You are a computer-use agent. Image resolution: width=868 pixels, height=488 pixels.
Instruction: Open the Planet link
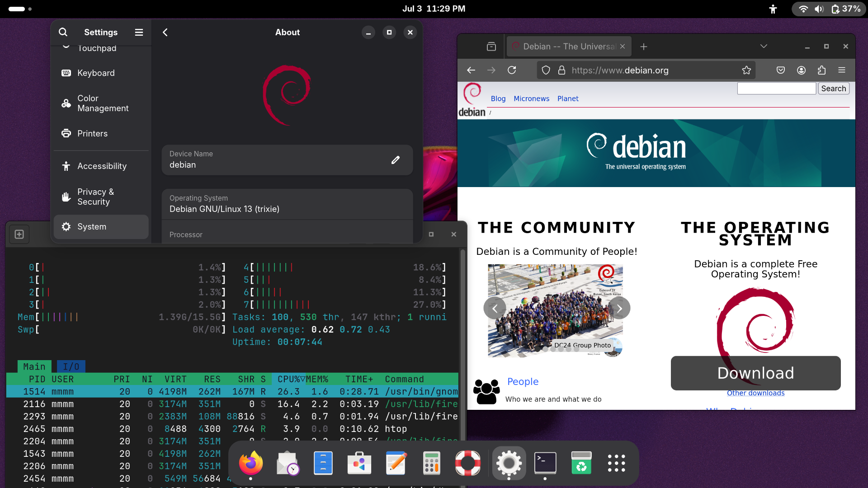(x=568, y=99)
